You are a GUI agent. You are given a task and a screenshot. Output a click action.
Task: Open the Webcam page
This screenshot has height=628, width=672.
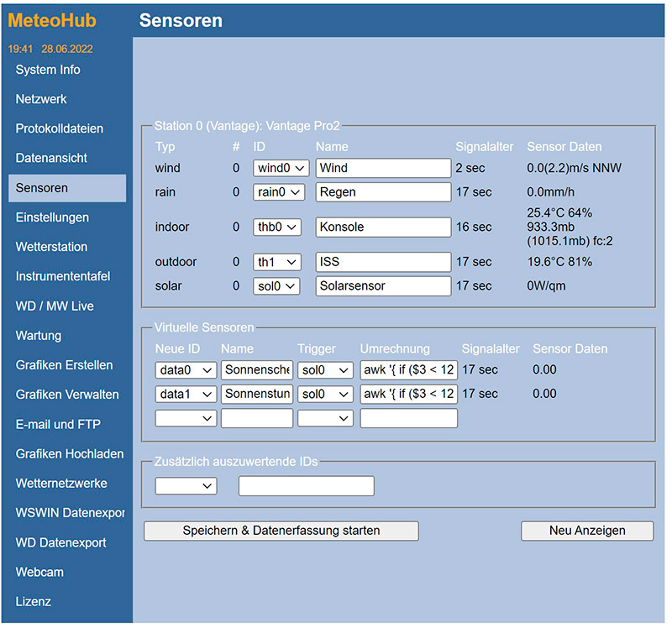(39, 573)
